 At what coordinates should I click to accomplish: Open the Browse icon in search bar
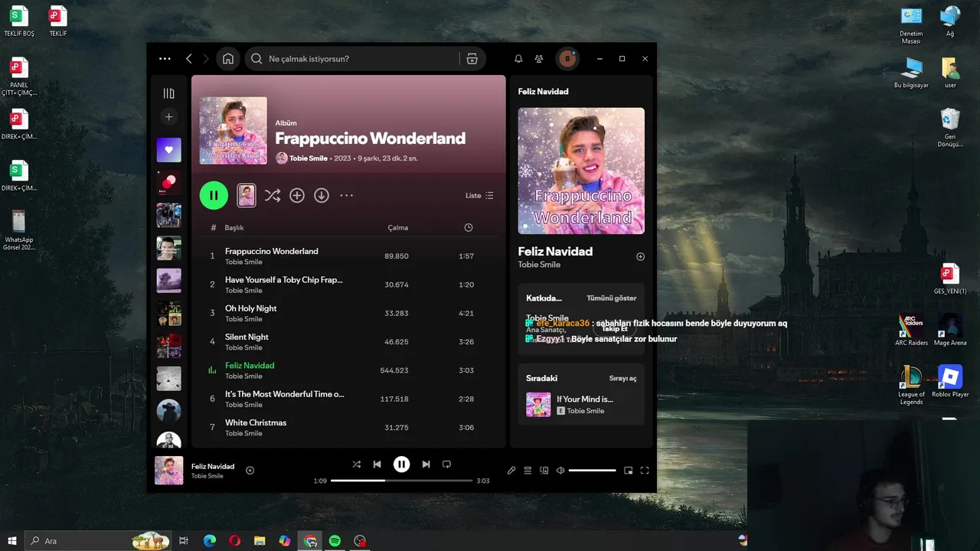[x=472, y=59]
